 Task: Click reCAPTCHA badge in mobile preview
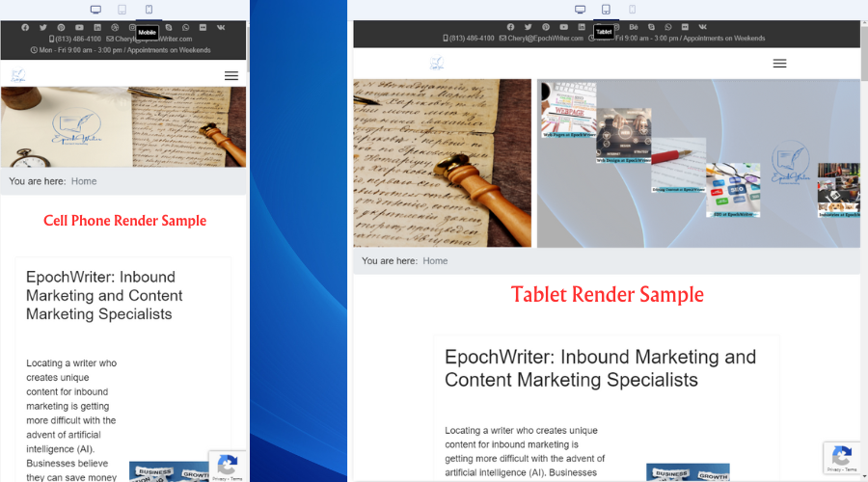[228, 466]
